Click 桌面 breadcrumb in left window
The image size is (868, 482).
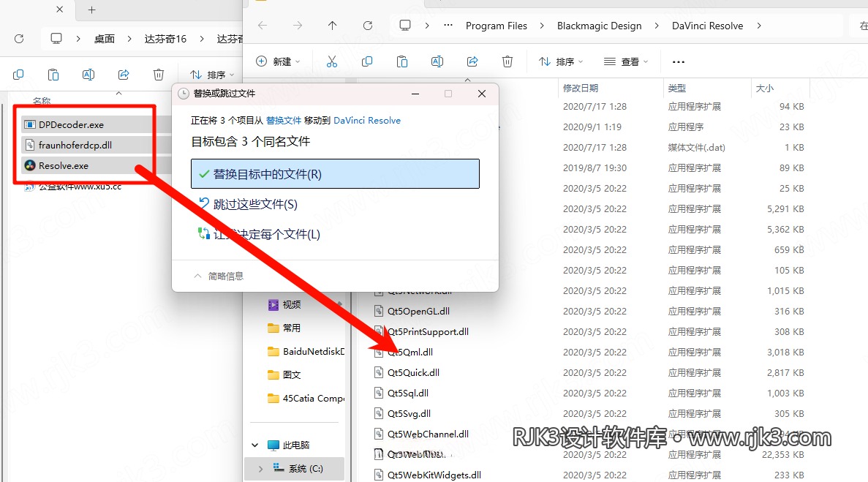tap(104, 39)
